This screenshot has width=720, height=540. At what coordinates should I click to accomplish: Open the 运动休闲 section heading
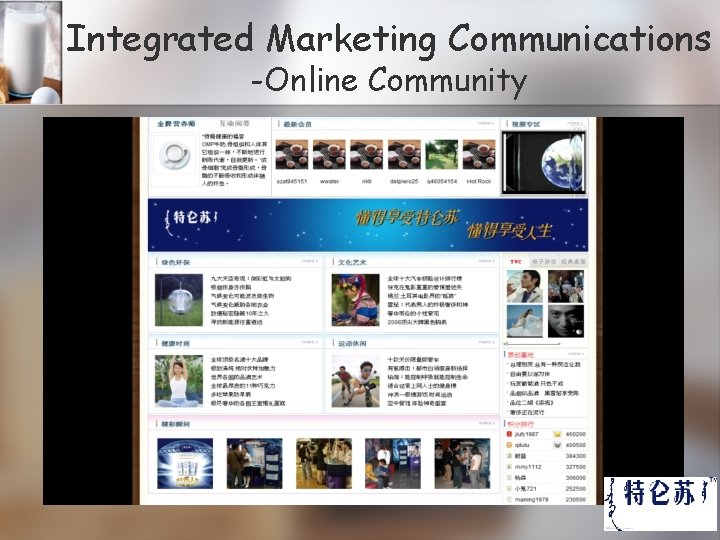[x=352, y=343]
